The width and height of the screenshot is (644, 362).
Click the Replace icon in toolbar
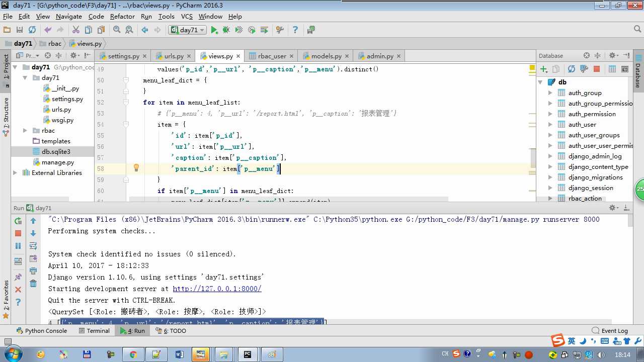click(129, 30)
